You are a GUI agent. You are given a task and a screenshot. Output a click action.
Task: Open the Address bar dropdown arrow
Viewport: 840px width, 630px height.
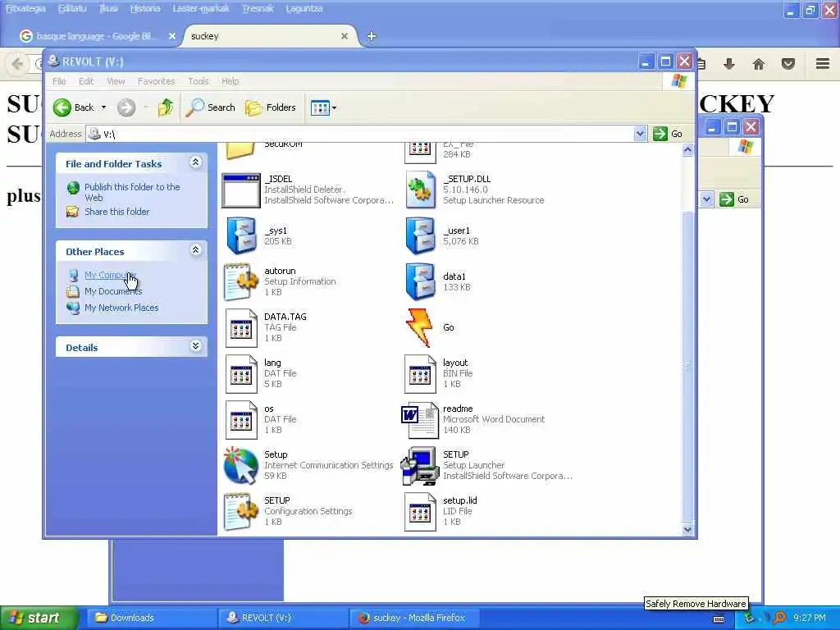tap(640, 134)
